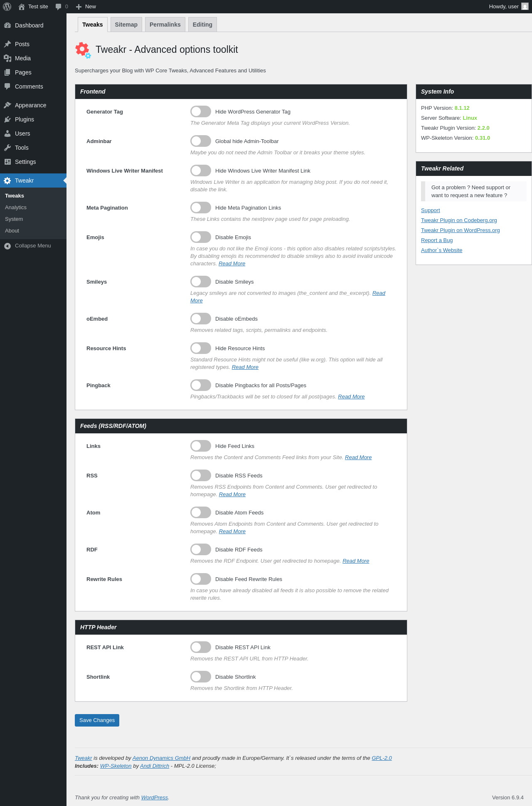Open the Permalinks tab
The image size is (532, 806).
click(165, 25)
